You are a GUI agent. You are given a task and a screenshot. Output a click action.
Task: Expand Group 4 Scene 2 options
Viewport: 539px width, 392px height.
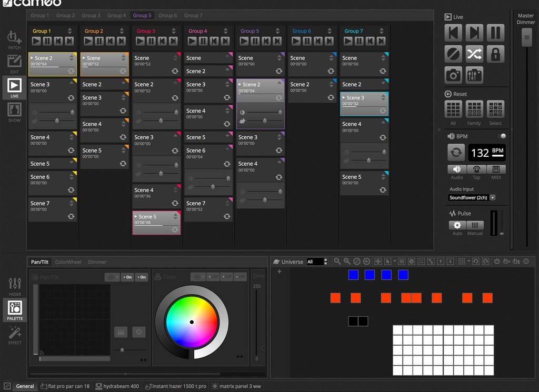pos(227,70)
